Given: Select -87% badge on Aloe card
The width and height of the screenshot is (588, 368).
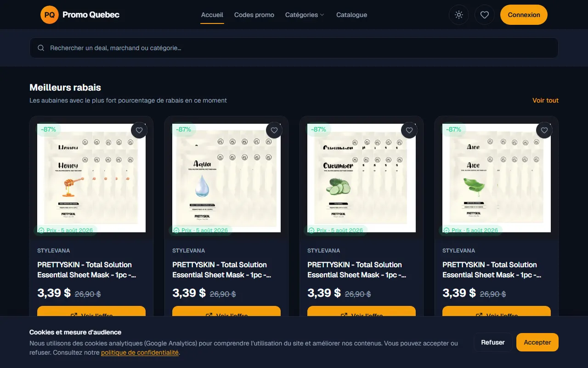Looking at the screenshot, I should tap(453, 129).
